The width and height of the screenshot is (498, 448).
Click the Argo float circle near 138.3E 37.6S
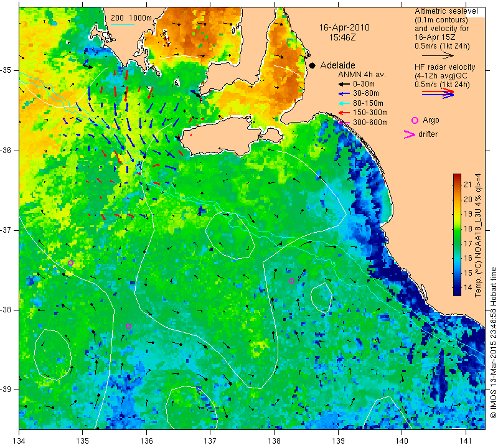point(291,281)
